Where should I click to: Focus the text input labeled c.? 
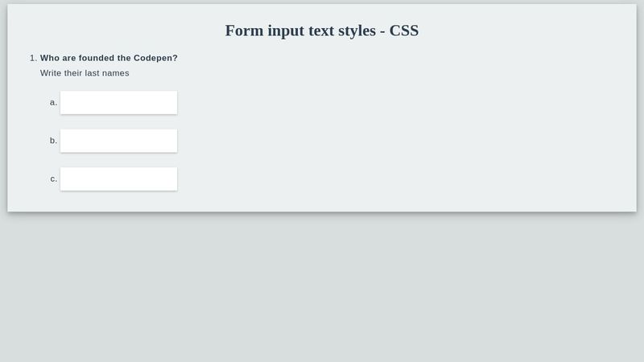[x=118, y=179]
